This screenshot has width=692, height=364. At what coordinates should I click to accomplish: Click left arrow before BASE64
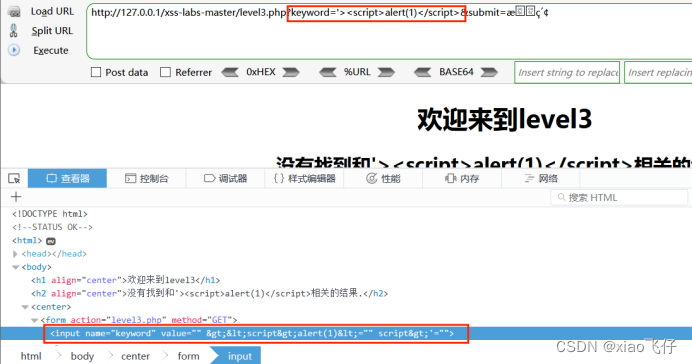tap(423, 72)
